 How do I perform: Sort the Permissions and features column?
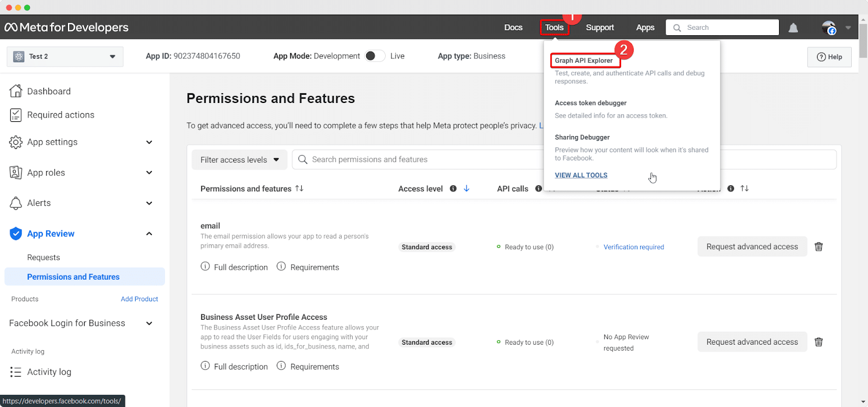pyautogui.click(x=299, y=188)
